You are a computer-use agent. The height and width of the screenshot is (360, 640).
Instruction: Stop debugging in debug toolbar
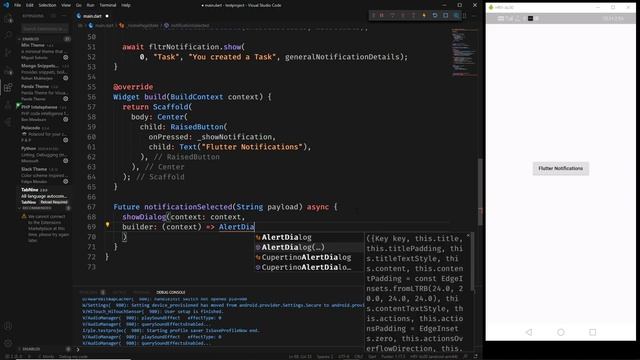(445, 16)
